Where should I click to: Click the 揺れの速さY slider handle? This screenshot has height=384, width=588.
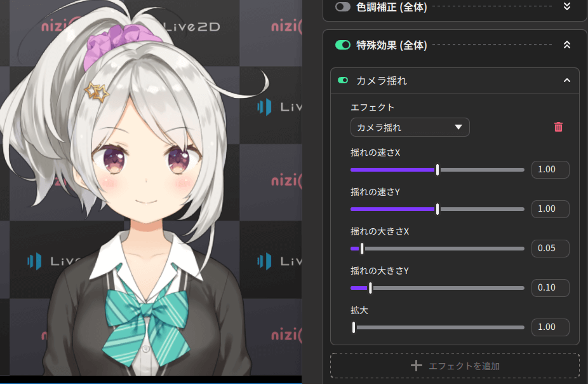coord(438,209)
